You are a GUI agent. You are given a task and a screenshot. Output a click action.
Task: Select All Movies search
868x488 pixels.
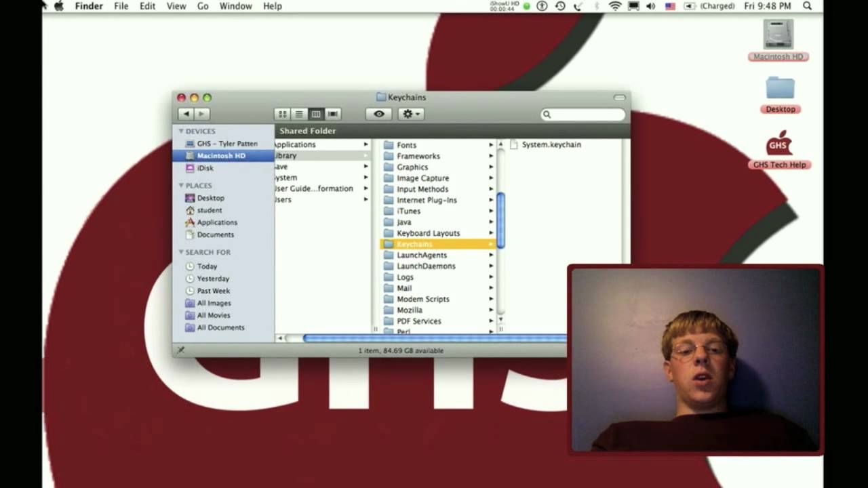point(223,315)
